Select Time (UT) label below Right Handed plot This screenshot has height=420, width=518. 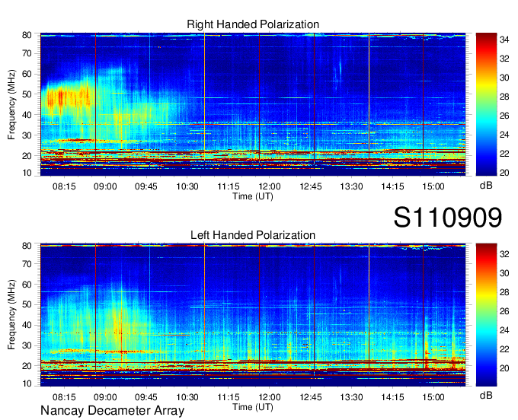coord(253,196)
